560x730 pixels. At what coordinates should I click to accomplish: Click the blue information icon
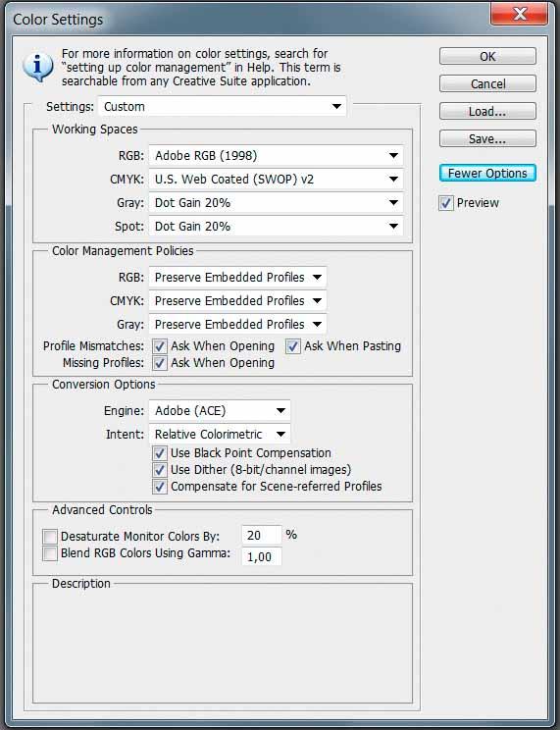tap(38, 67)
